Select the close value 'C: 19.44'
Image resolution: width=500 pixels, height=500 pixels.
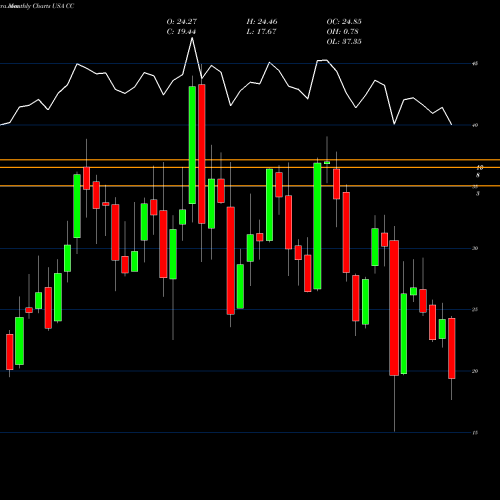coord(181,32)
